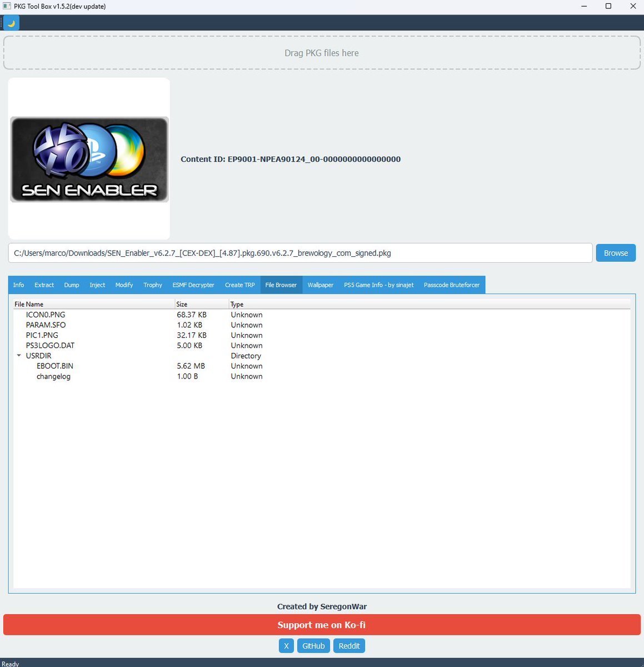Select the PARAM.SFO file row

coord(322,325)
